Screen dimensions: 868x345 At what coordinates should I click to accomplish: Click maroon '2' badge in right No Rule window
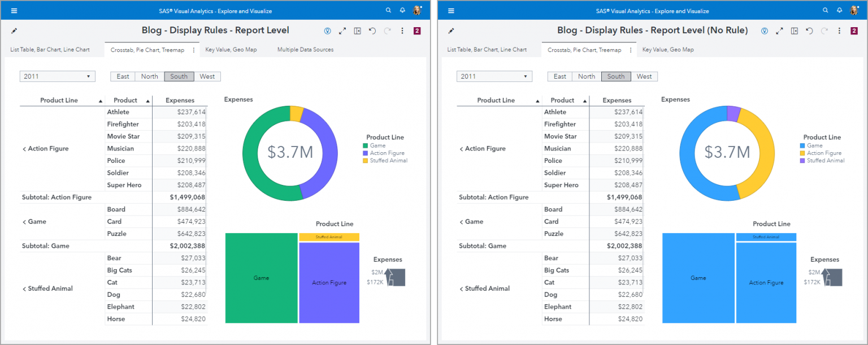(854, 31)
